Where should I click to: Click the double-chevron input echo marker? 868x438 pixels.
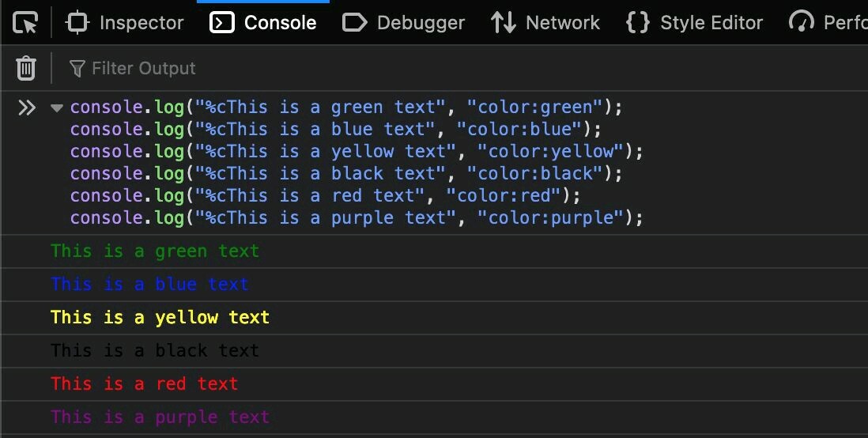tap(27, 108)
